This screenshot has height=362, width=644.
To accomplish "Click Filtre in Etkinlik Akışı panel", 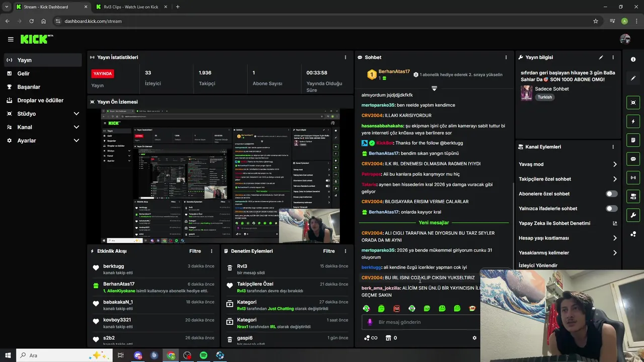I will tap(195, 251).
